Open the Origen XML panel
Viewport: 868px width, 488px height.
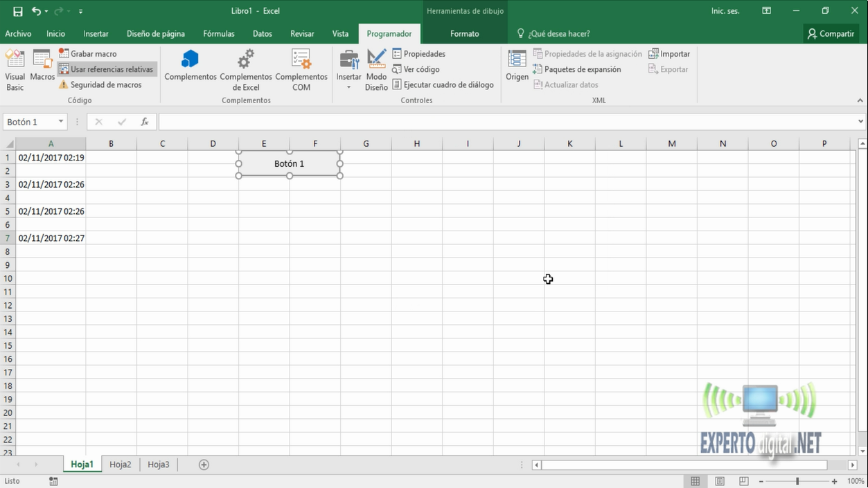tap(517, 66)
